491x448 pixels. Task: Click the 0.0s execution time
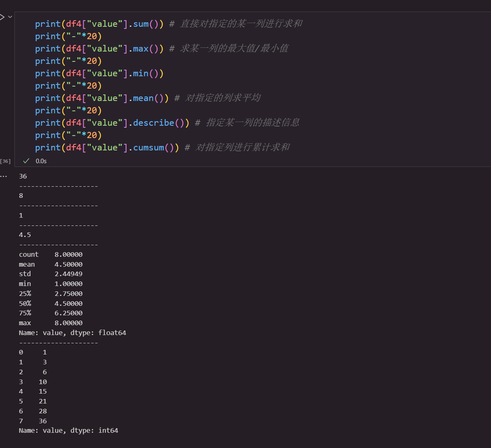tap(41, 161)
